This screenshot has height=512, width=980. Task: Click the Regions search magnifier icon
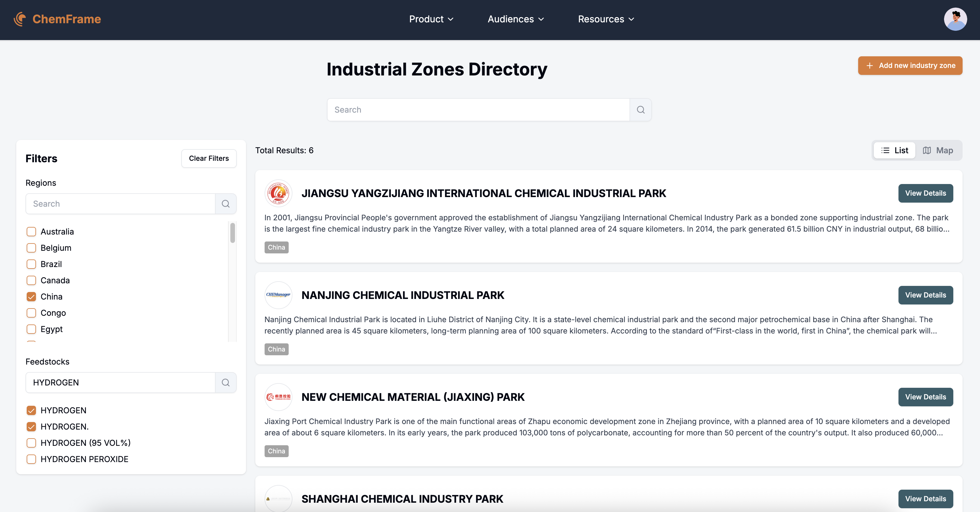[x=226, y=204]
